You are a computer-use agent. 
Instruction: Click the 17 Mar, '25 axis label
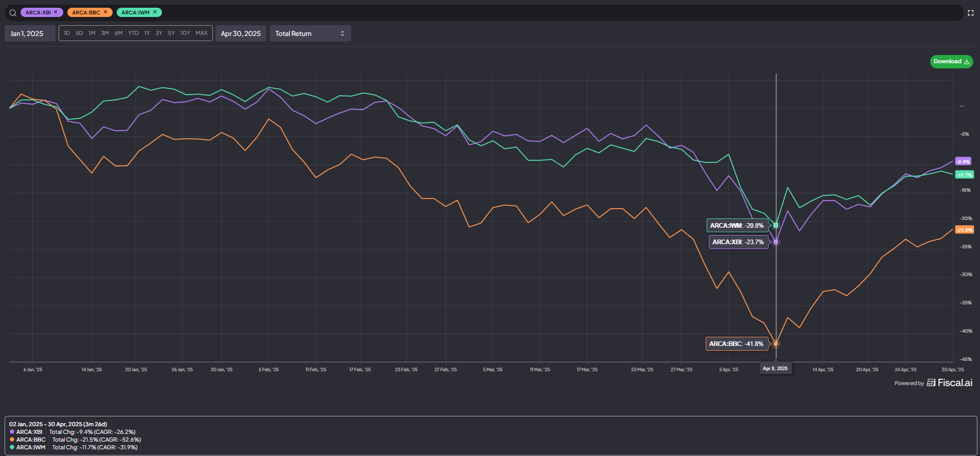587,370
